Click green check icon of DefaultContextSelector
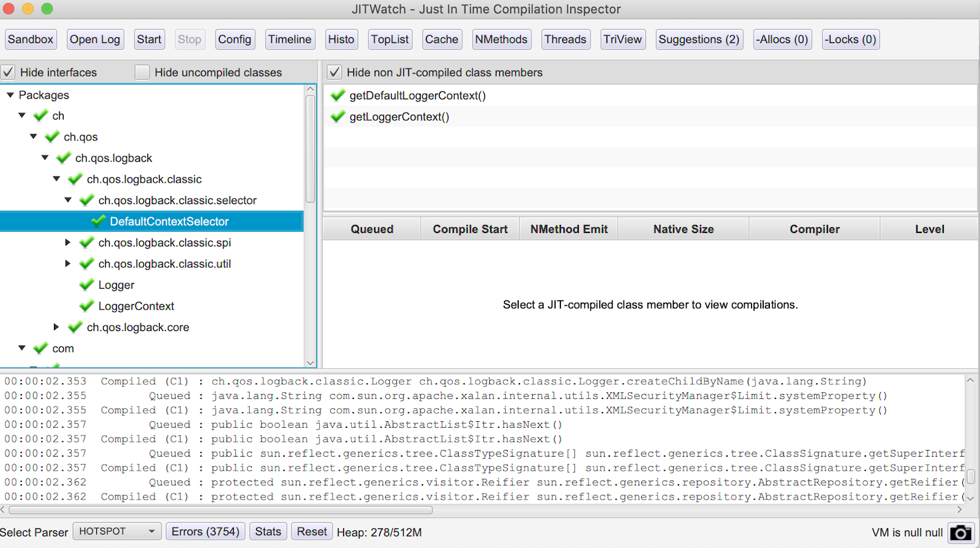The width and height of the screenshot is (980, 548). click(99, 221)
